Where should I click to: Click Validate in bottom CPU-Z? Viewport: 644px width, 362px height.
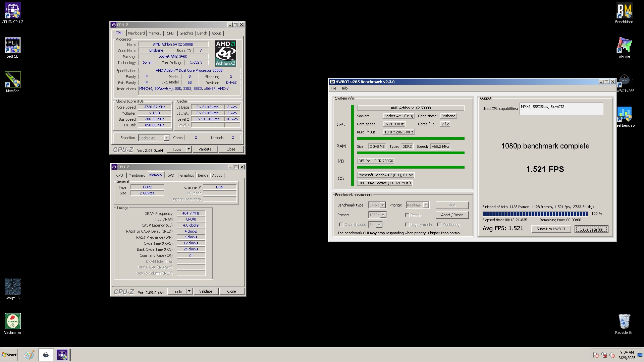point(206,291)
